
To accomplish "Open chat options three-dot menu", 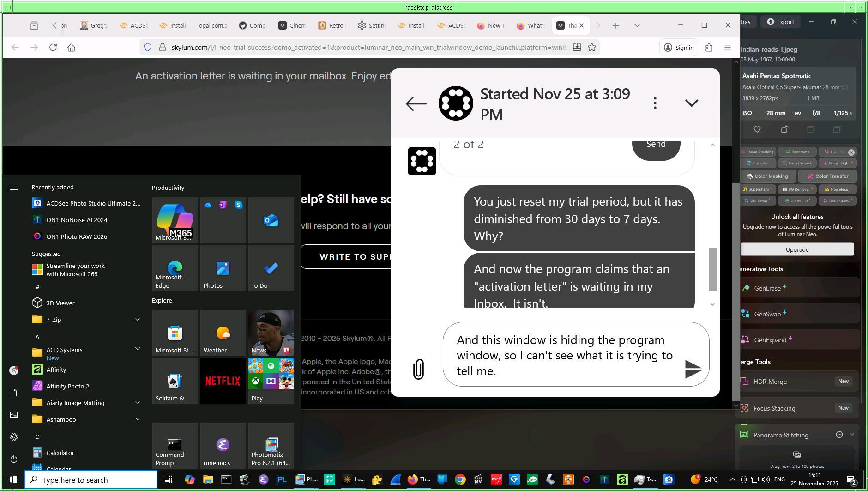I will click(x=655, y=103).
